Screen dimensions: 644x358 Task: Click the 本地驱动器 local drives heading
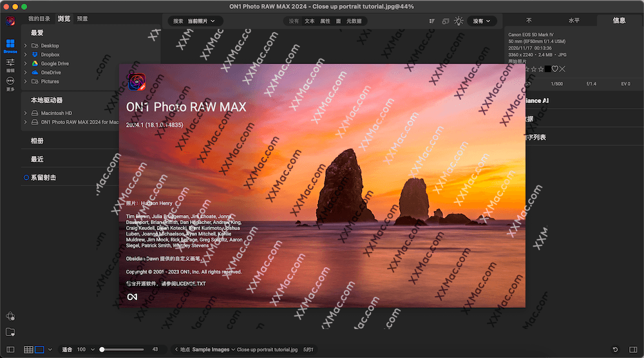pos(46,100)
